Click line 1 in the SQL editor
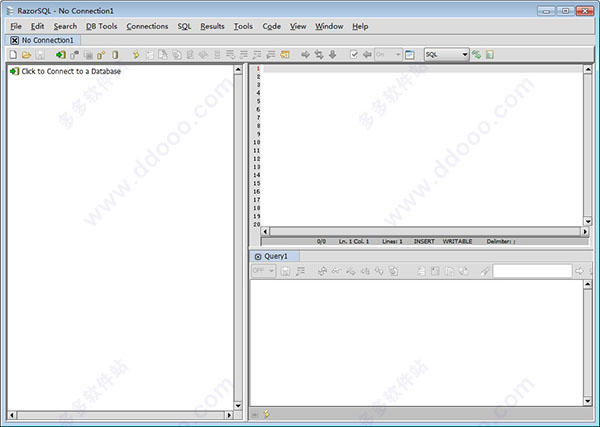Image resolution: width=600 pixels, height=427 pixels. click(x=422, y=69)
